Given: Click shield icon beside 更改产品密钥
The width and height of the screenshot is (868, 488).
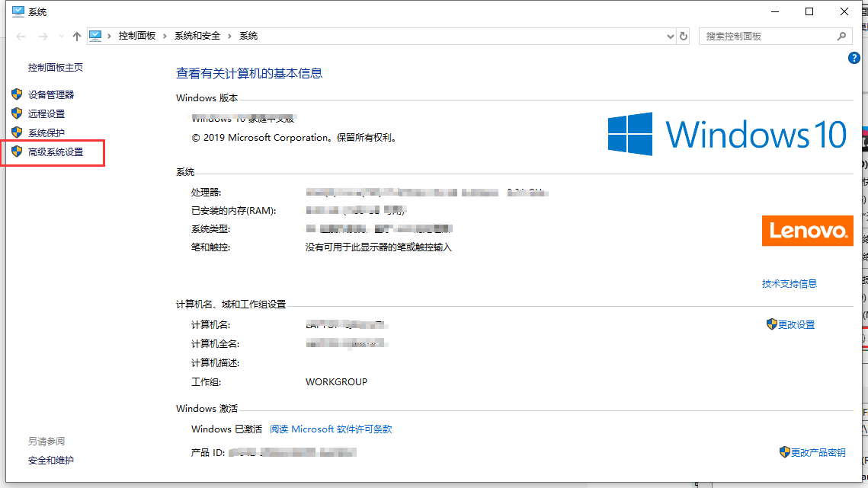Looking at the screenshot, I should pyautogui.click(x=784, y=452).
